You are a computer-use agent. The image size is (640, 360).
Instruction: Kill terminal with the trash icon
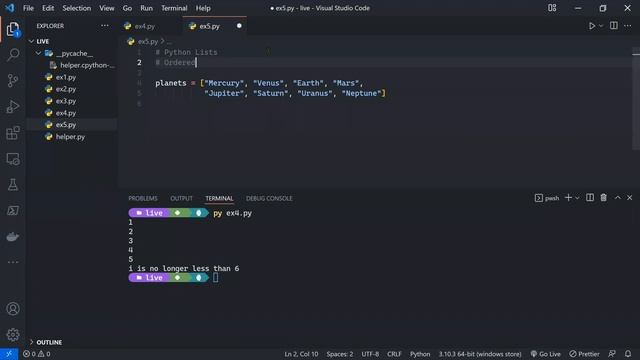click(x=603, y=198)
